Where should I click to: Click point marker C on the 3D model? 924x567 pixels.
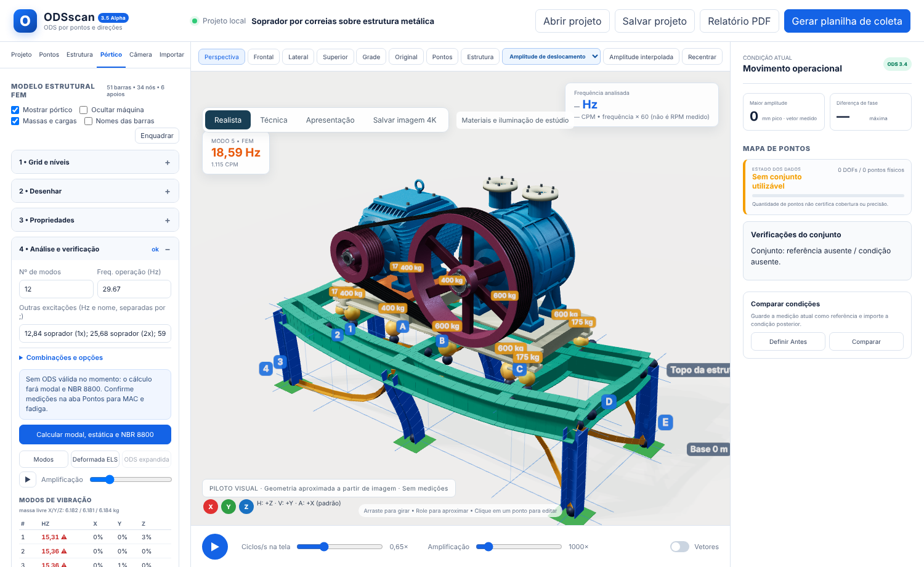(520, 369)
